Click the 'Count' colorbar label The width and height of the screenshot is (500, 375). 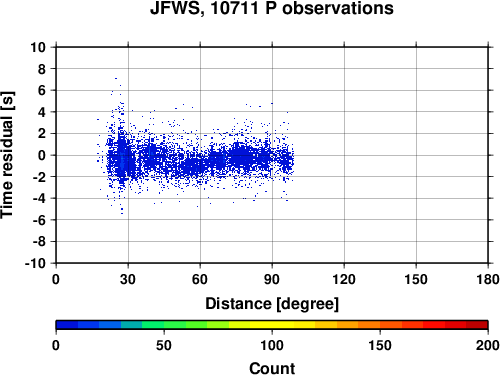tap(272, 368)
